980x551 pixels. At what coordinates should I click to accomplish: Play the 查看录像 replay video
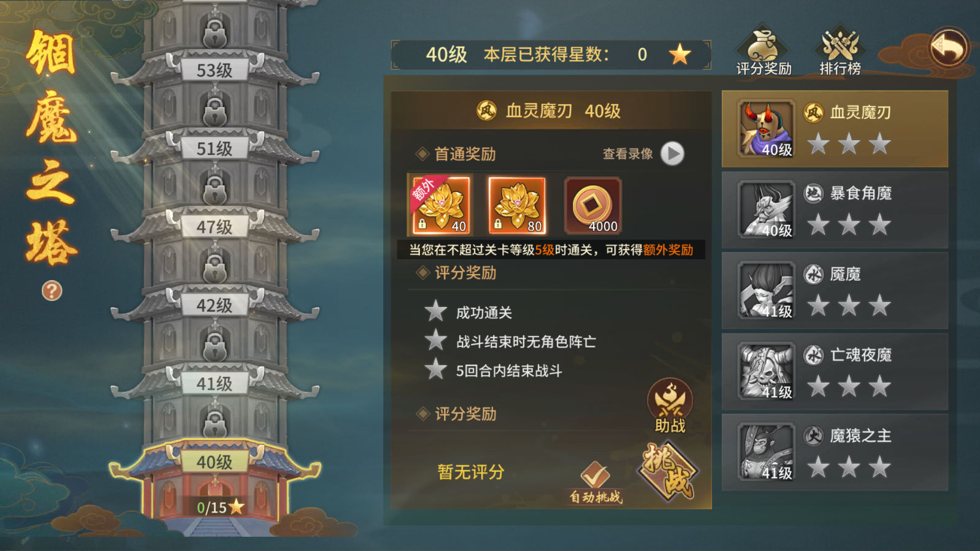coord(672,153)
